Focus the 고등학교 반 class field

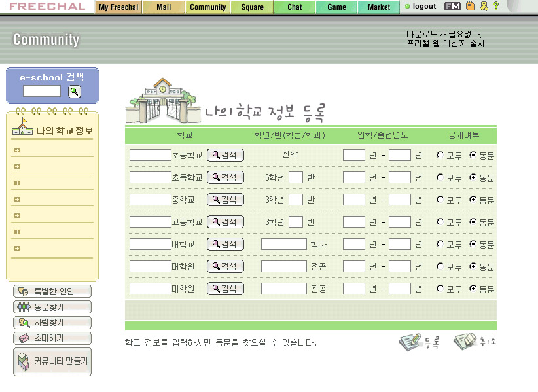coord(296,222)
